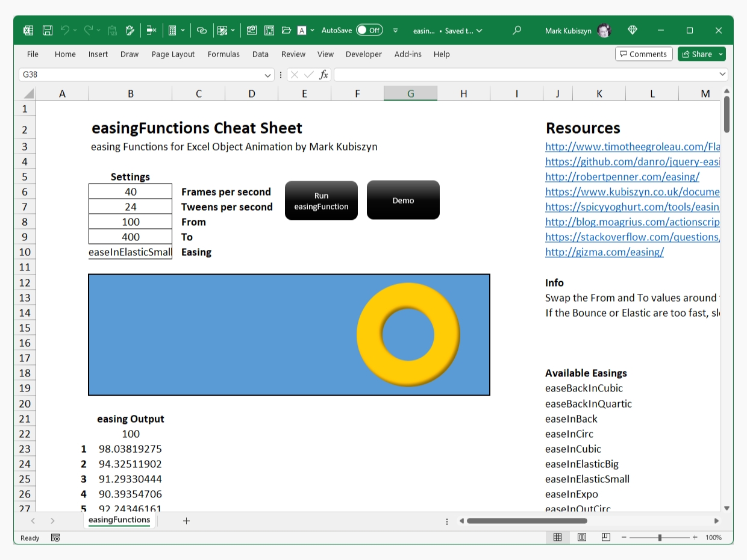Viewport: 747px width, 560px height.
Task: Click the macro recording icon in status bar
Action: pos(55,538)
